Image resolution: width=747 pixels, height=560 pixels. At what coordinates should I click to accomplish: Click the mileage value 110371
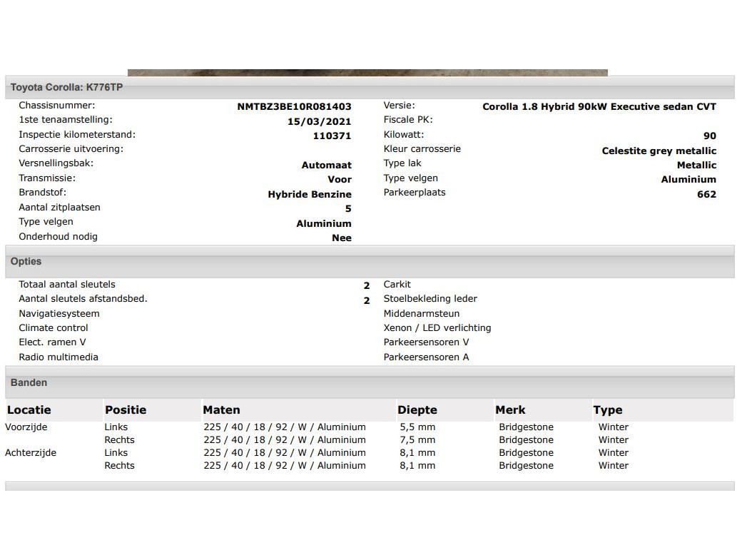[332, 136]
